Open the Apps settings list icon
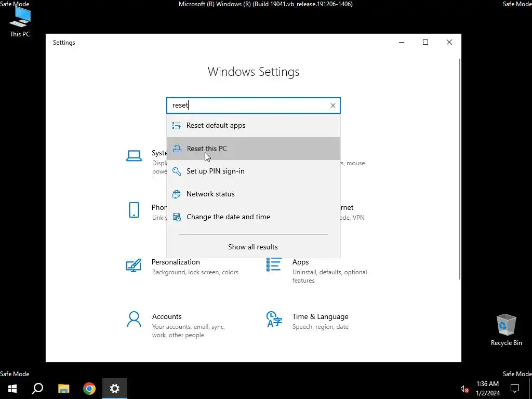Screen dimensions: 532x399 point(274,264)
